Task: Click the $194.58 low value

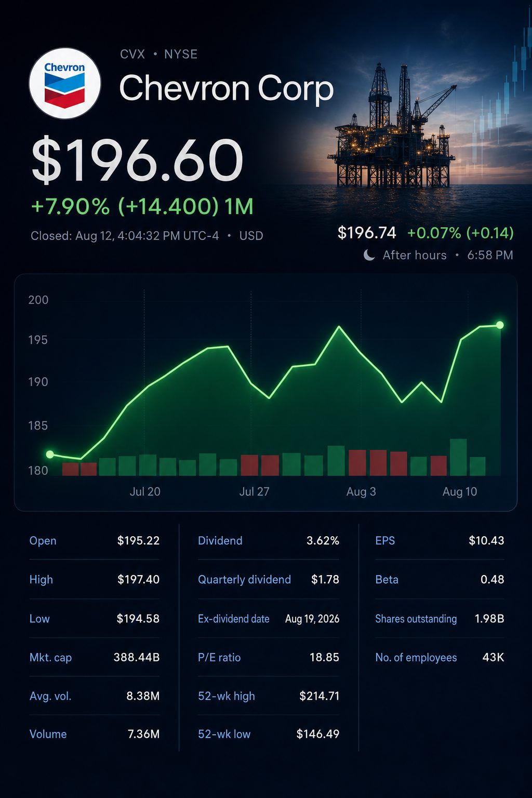Action: click(138, 619)
